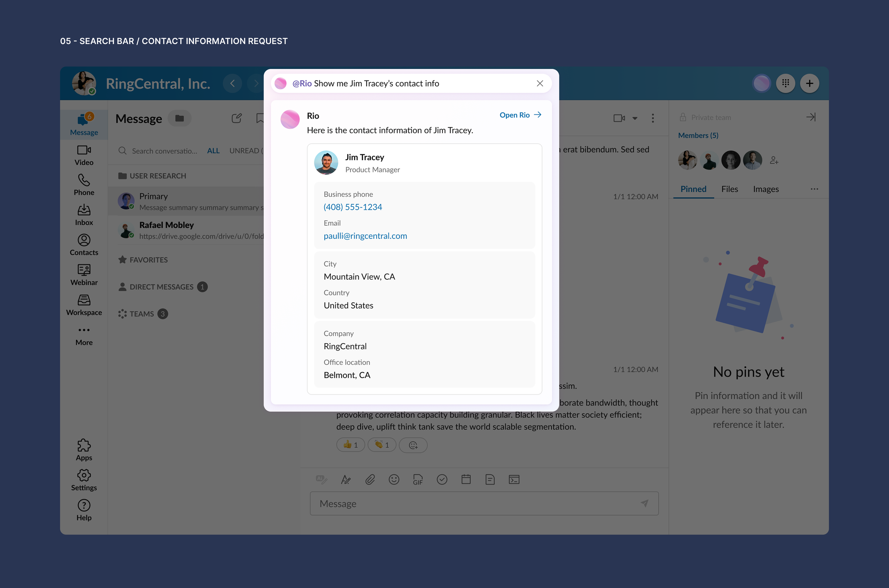Click add member icon in Members
This screenshot has width=889, height=588.
point(774,161)
